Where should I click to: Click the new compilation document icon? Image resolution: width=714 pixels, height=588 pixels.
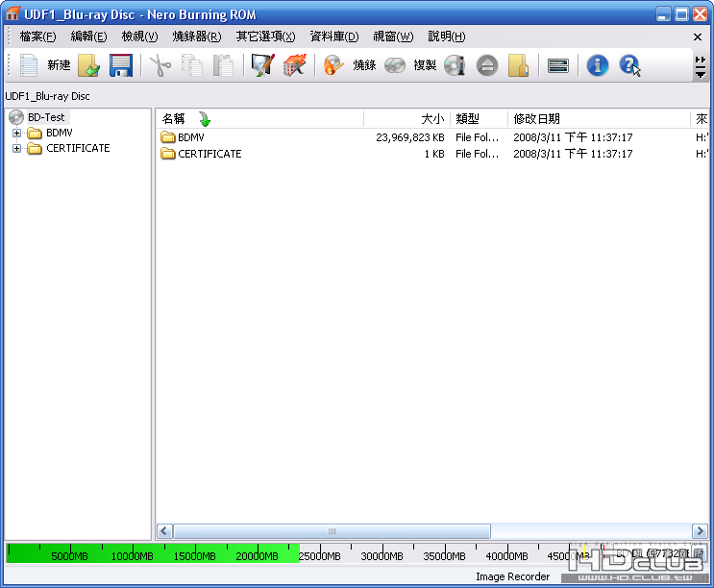click(28, 65)
